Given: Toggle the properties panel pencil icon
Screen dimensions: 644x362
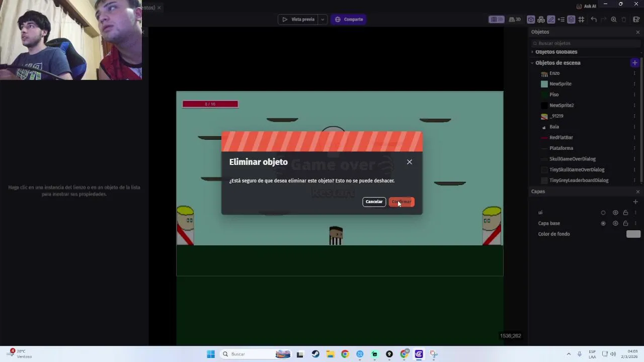Looking at the screenshot, I should [x=551, y=19].
